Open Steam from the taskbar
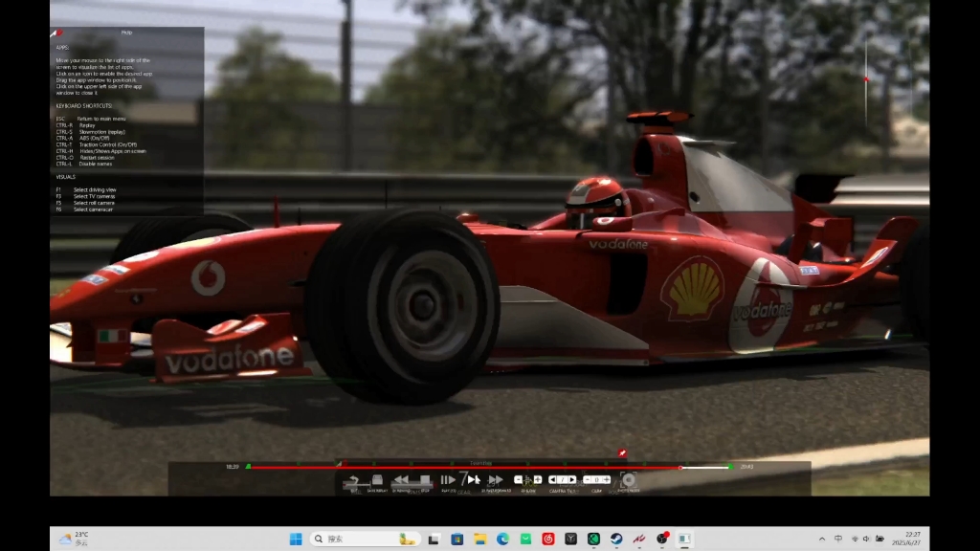 pyautogui.click(x=616, y=539)
